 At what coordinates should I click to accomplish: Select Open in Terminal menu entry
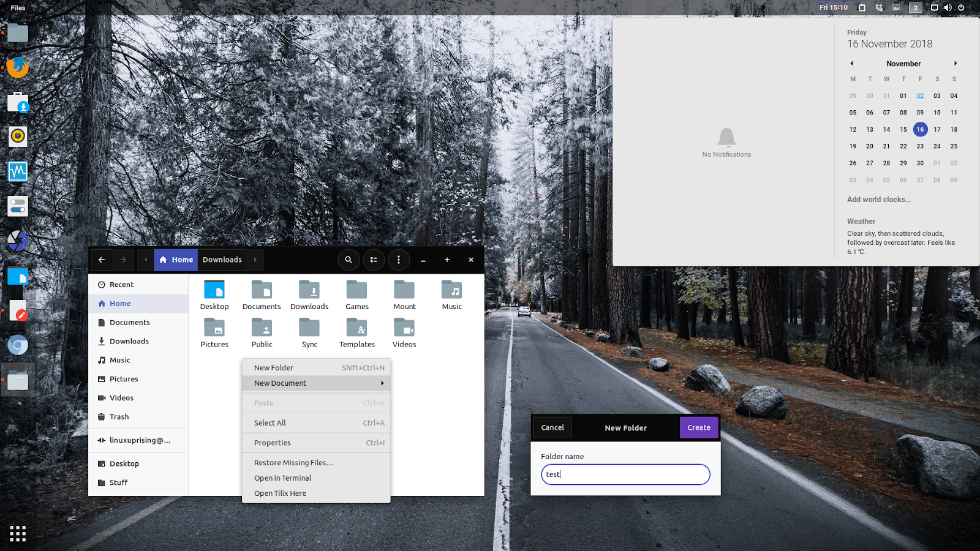coord(283,478)
